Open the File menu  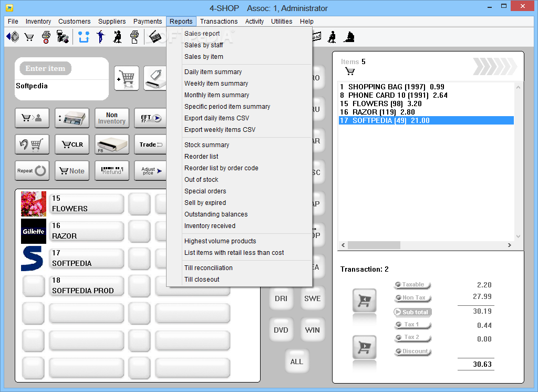click(x=13, y=22)
